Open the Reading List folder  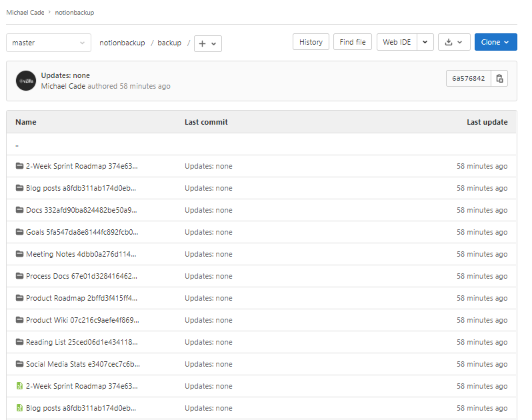pyautogui.click(x=81, y=342)
